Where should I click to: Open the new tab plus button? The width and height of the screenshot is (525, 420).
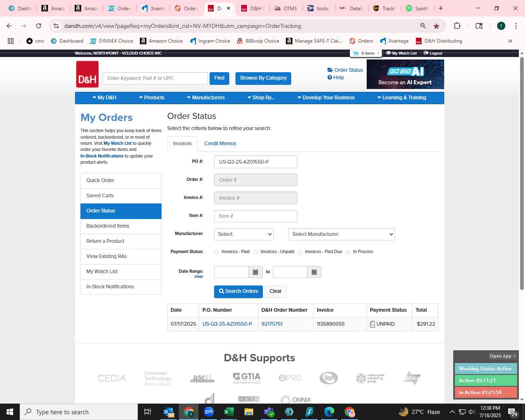point(441,8)
